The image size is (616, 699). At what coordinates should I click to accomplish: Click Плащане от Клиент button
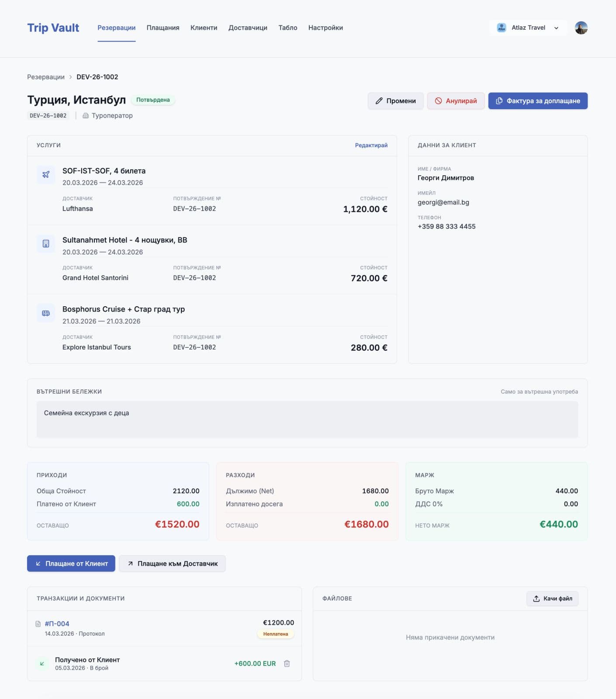click(x=71, y=564)
